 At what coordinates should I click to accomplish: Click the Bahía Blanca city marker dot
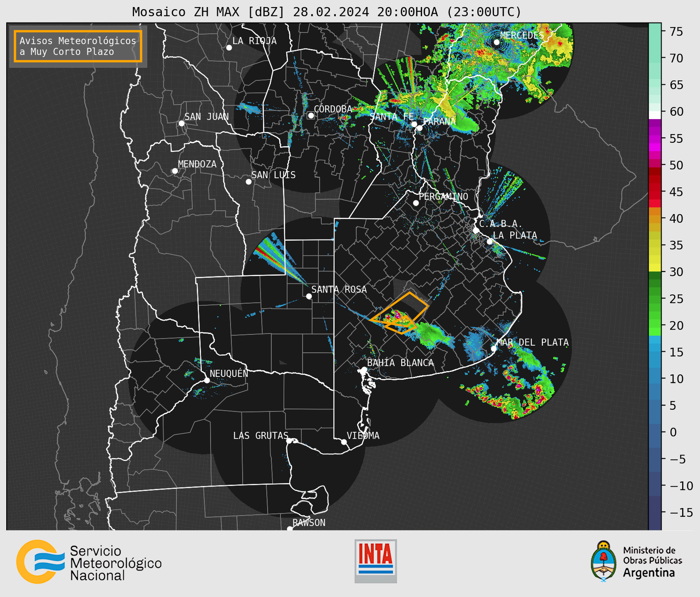coord(364,369)
